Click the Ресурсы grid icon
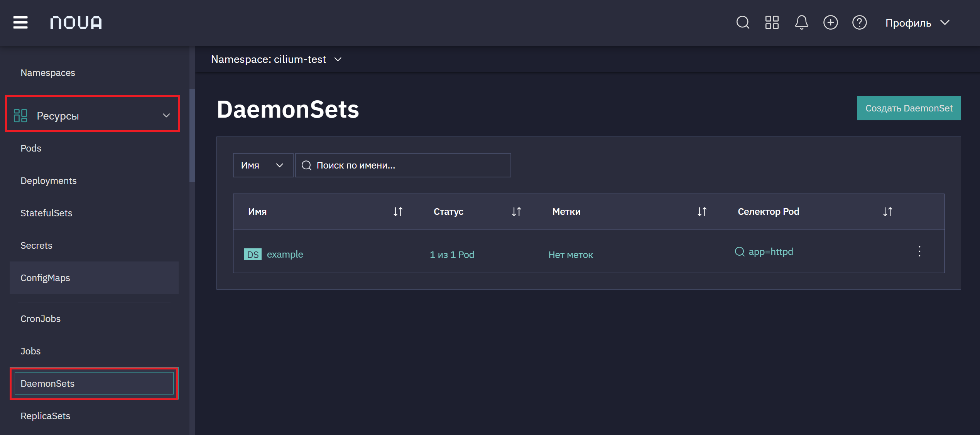This screenshot has width=980, height=435. pos(20,115)
